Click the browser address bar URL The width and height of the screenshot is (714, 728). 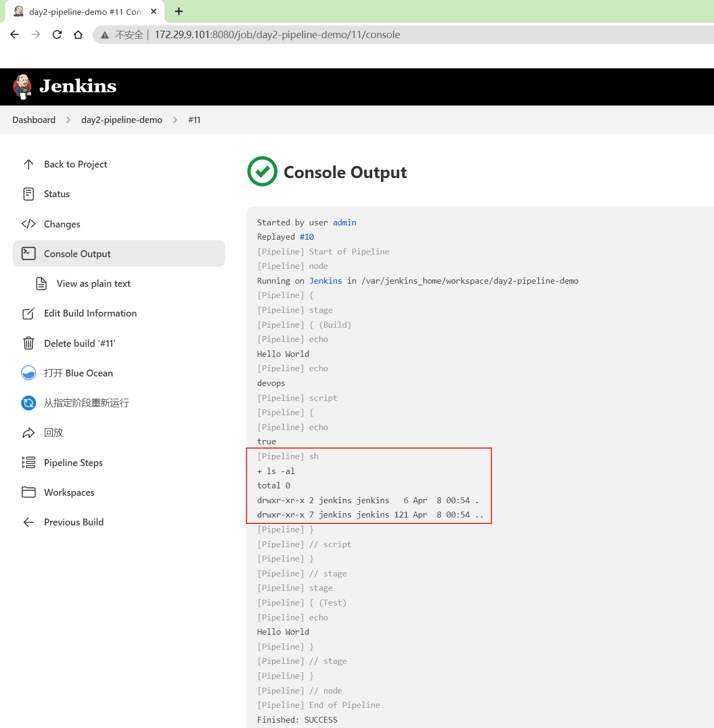point(277,35)
